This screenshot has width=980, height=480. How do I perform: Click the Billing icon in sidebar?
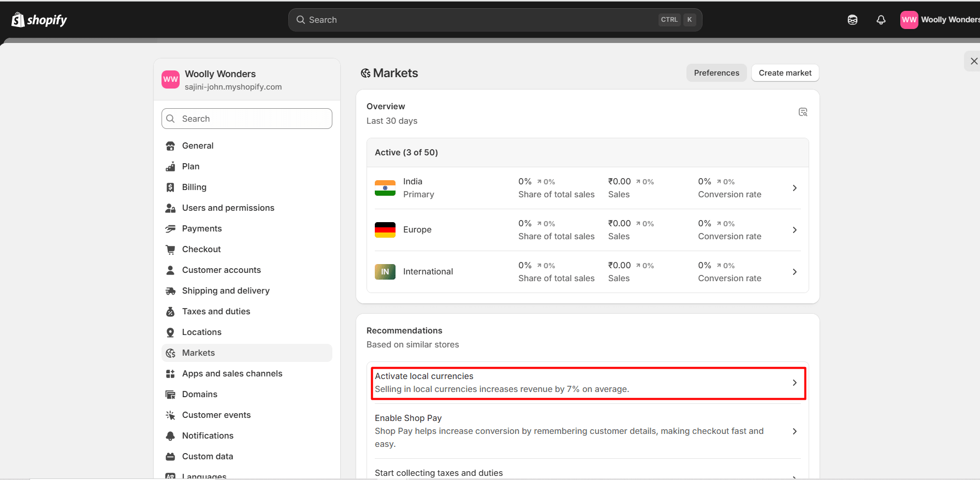170,187
